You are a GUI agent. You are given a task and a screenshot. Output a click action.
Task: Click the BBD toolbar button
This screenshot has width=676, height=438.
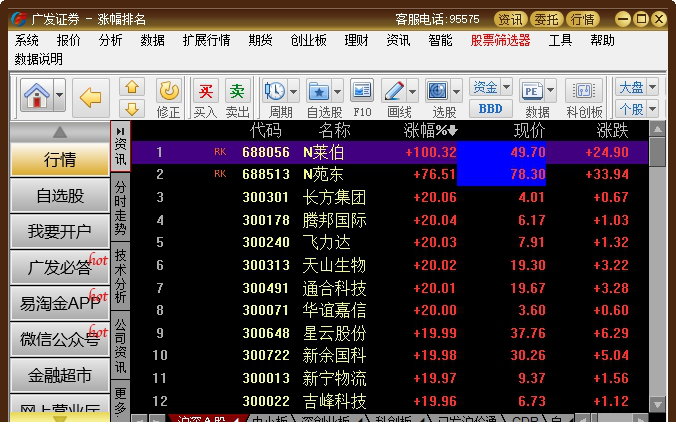[491, 109]
